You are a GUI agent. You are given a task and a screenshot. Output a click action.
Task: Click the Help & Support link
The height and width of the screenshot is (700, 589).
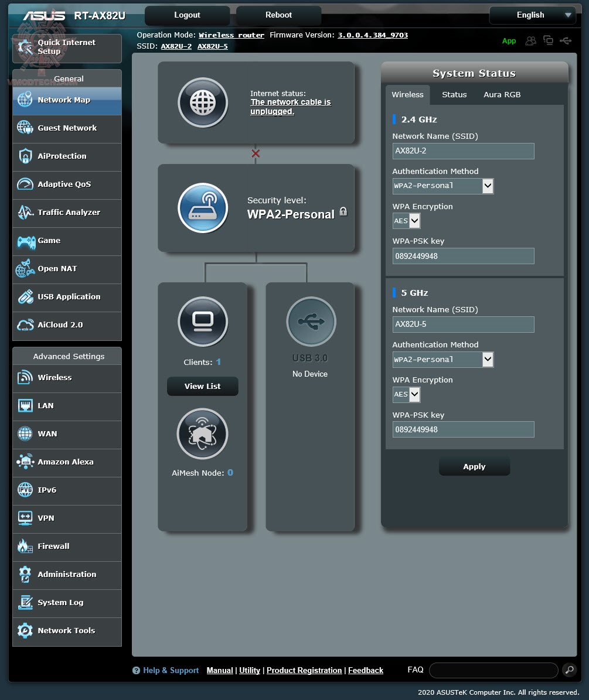click(x=171, y=670)
